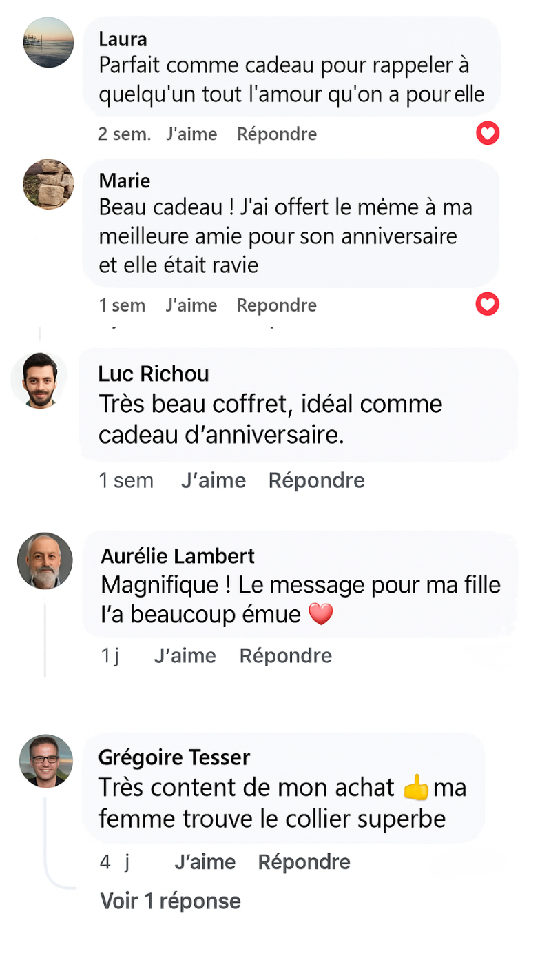Click Luc Richou's profile photo

click(39, 380)
